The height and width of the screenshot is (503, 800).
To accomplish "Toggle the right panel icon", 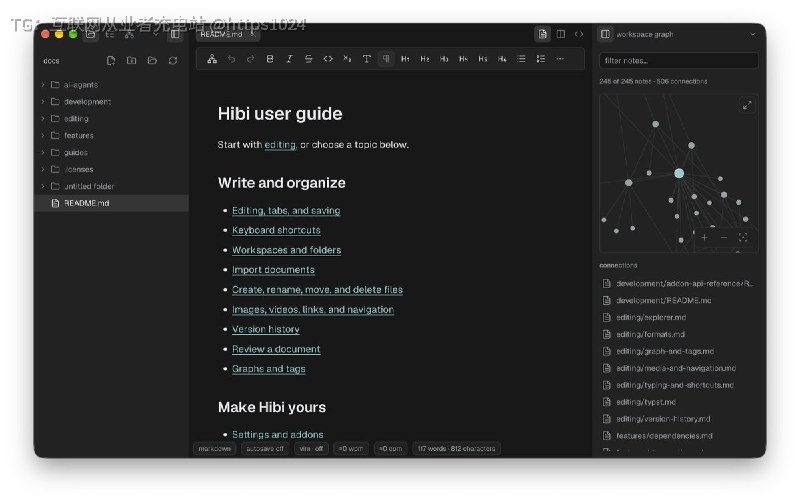I will pyautogui.click(x=605, y=34).
